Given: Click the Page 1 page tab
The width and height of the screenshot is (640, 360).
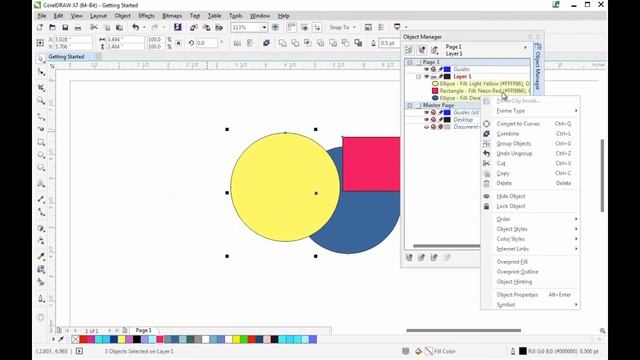Looking at the screenshot, I should pos(143,330).
